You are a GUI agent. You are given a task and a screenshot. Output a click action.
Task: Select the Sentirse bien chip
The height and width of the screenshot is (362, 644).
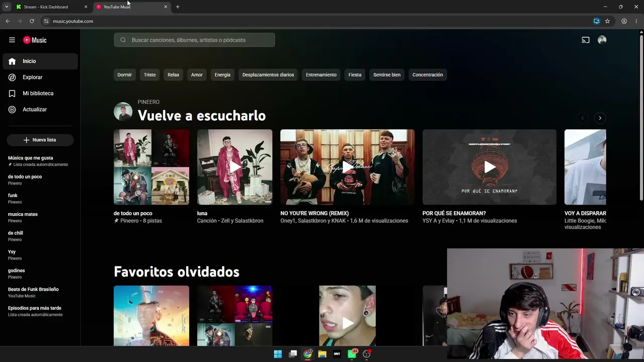[x=387, y=75]
